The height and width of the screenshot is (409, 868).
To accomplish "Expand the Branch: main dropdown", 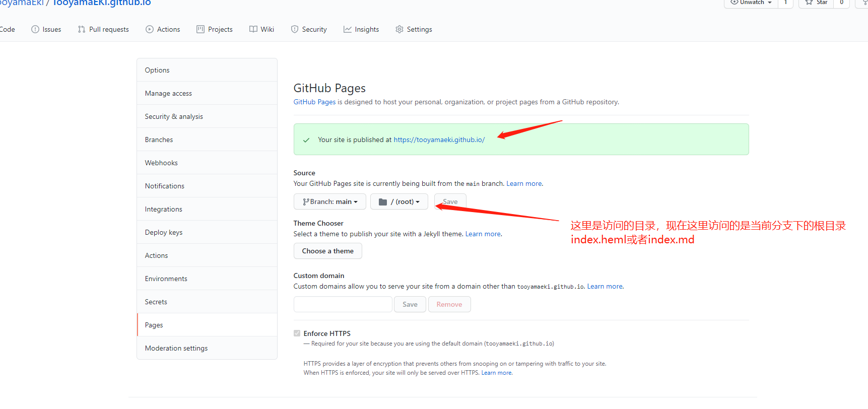I will tap(330, 201).
